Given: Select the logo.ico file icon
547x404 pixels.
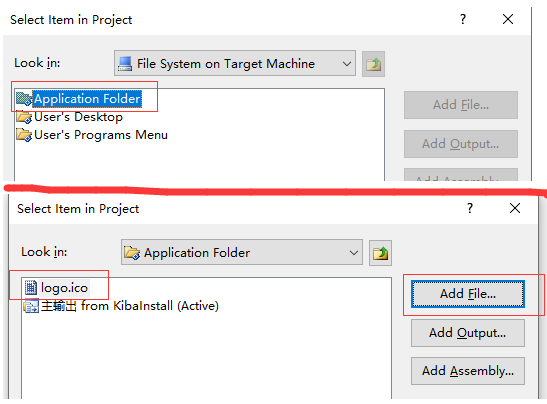Looking at the screenshot, I should 31,288.
